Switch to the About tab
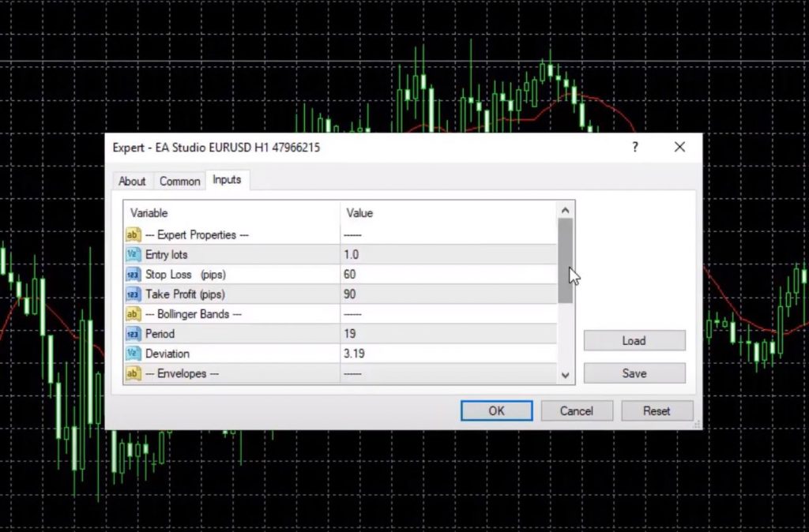 point(132,182)
